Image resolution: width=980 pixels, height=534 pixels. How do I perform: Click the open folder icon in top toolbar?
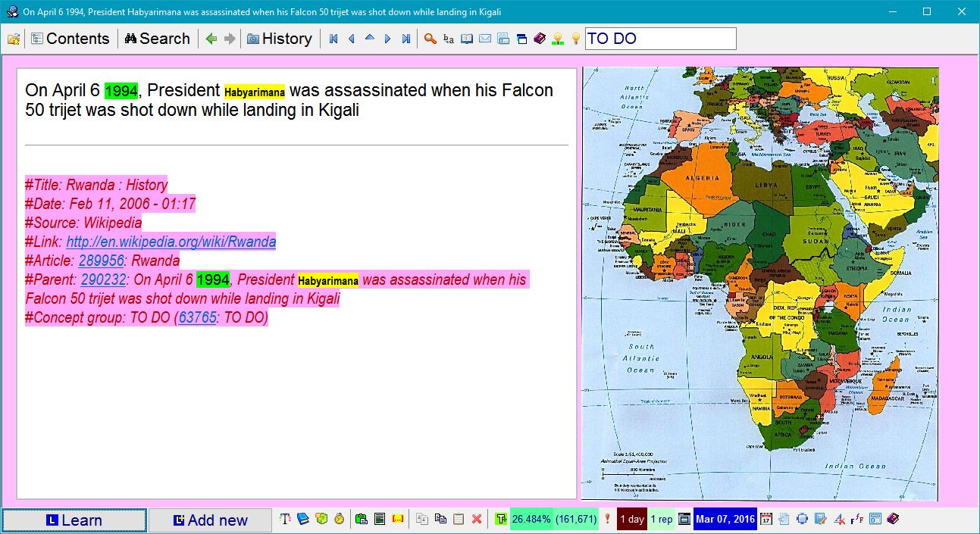tap(14, 39)
